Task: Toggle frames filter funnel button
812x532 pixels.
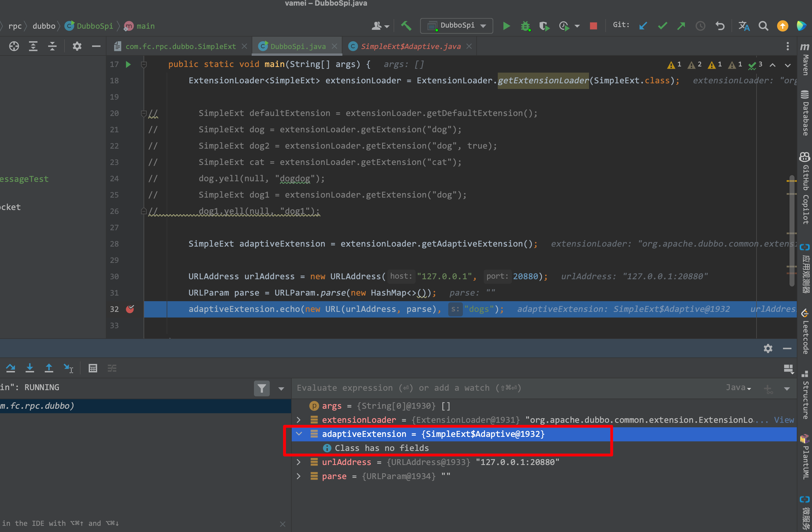Action: pos(262,388)
